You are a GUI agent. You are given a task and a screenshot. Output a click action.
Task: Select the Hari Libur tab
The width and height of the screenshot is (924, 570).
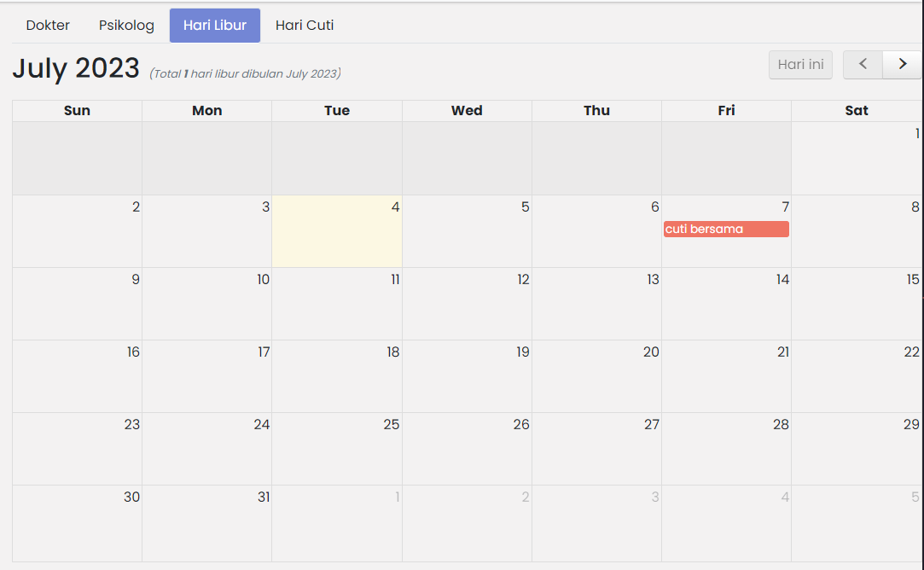pos(214,26)
